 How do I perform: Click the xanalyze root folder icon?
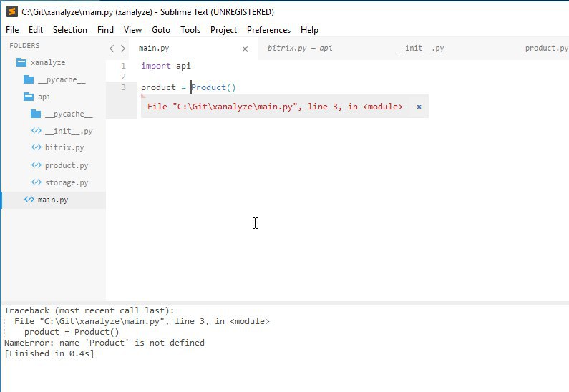[x=21, y=62]
